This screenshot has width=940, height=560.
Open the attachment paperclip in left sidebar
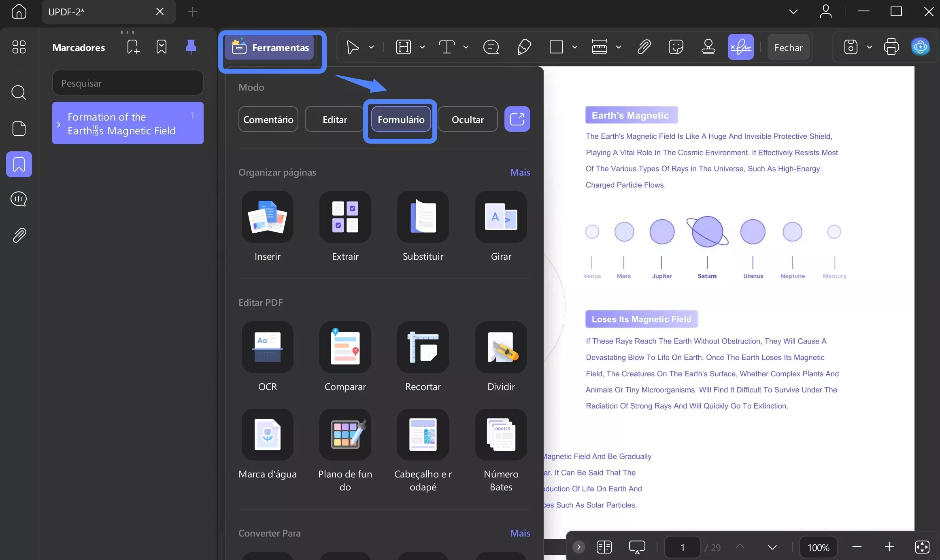[19, 235]
